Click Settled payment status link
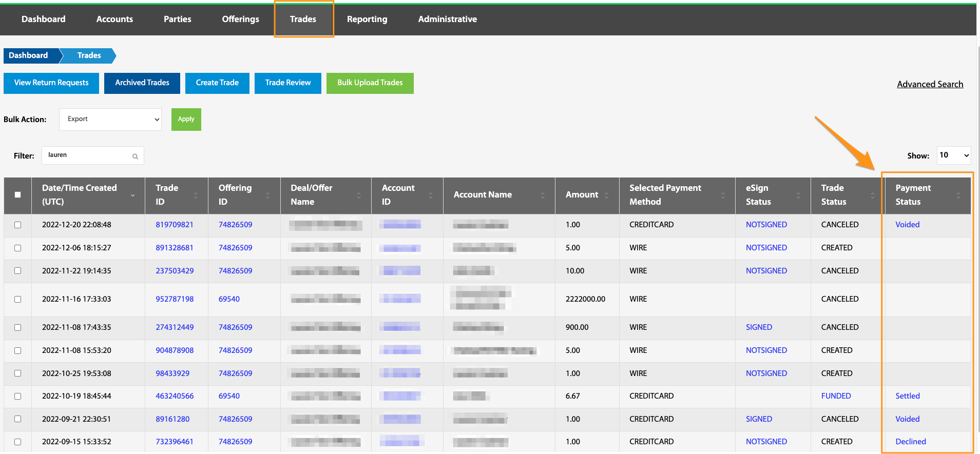Image resolution: width=980 pixels, height=454 pixels. click(x=908, y=396)
